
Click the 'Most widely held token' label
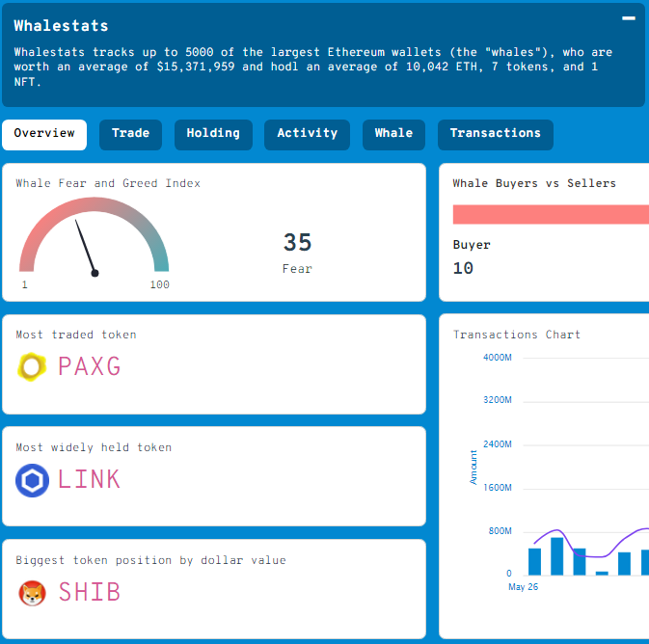click(x=94, y=447)
